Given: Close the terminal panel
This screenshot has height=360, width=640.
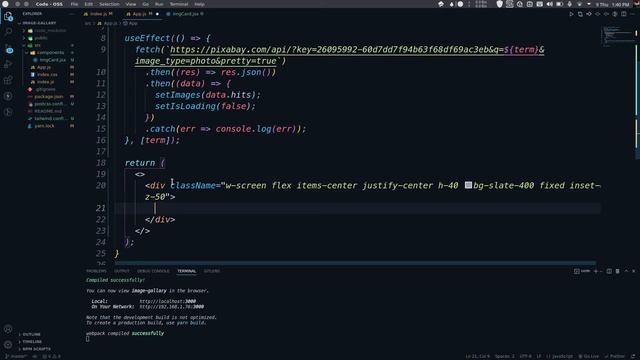Looking at the screenshot, I should 633,271.
